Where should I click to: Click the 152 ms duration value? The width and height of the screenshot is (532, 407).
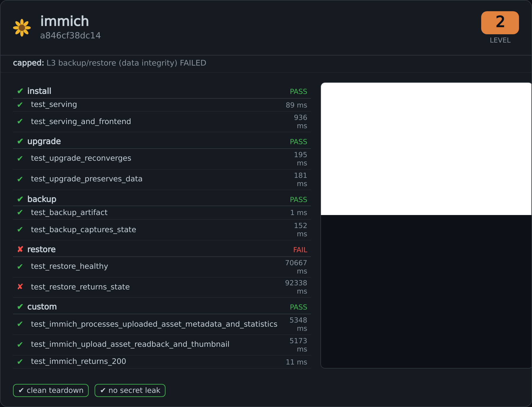tap(301, 230)
